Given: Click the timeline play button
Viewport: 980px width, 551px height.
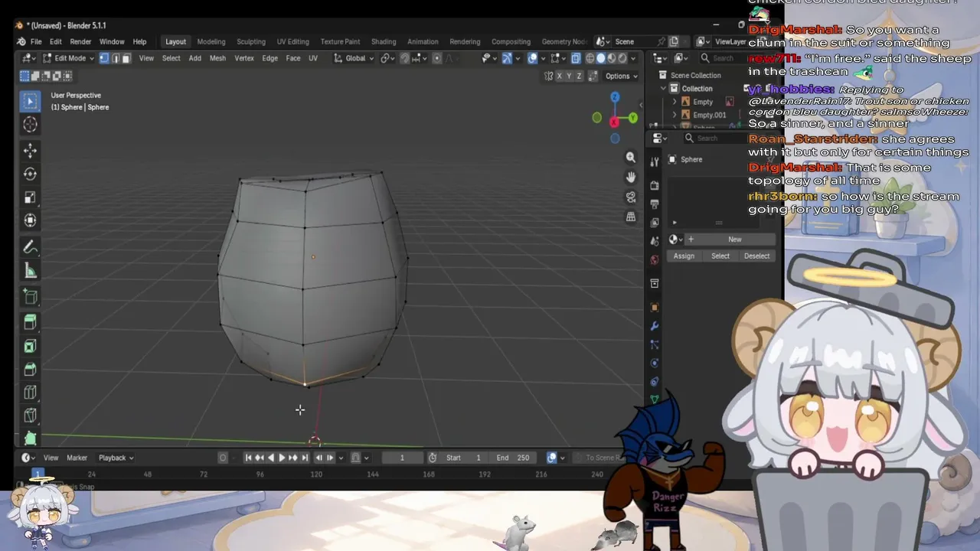Looking at the screenshot, I should tap(282, 458).
